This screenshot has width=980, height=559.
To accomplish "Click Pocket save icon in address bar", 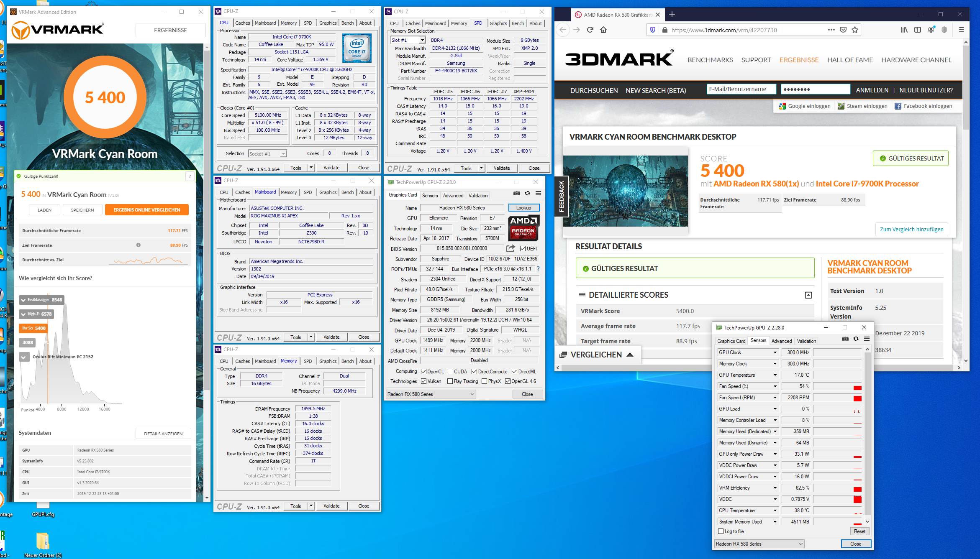I will pyautogui.click(x=843, y=30).
